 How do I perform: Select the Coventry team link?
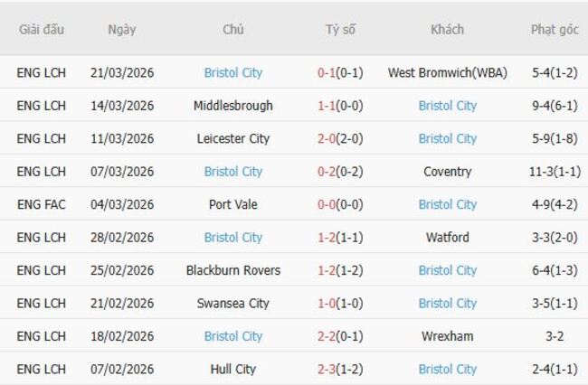click(x=447, y=172)
